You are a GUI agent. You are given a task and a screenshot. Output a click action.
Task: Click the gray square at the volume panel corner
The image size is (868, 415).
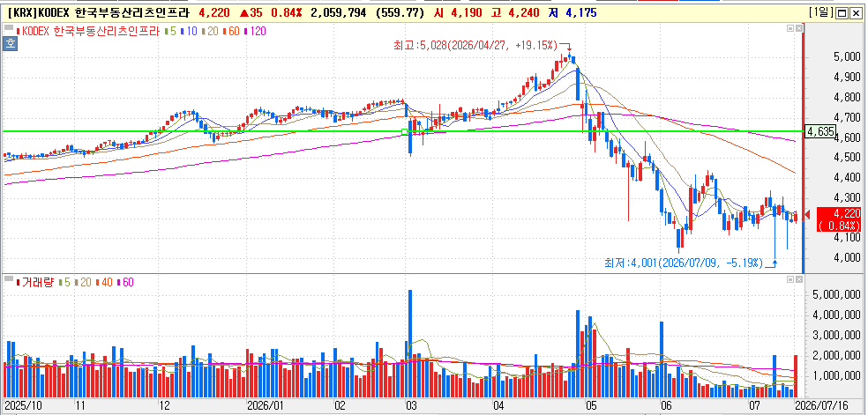(8, 278)
